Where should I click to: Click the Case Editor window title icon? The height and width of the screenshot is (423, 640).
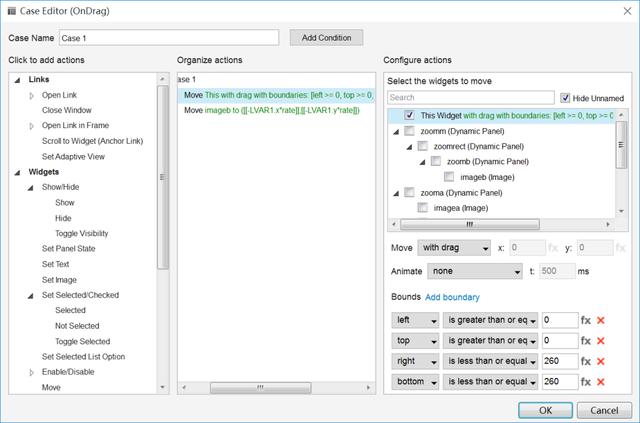[12, 11]
